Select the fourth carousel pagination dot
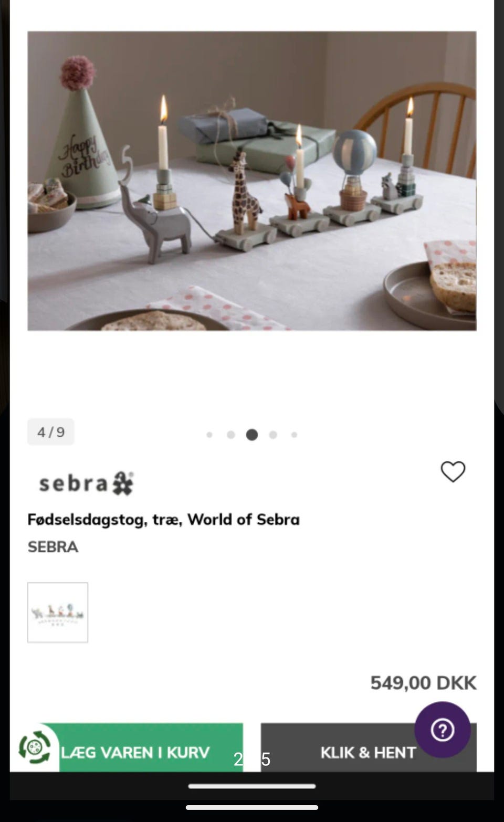Image resolution: width=504 pixels, height=822 pixels. 273,435
